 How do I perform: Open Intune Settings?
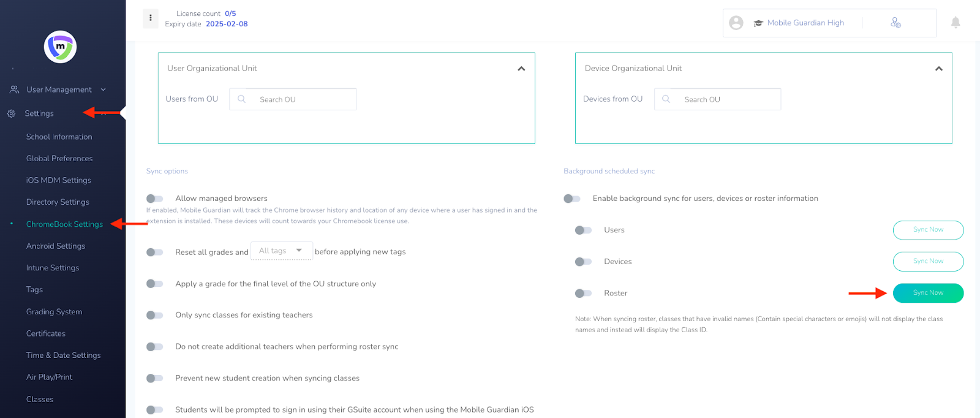point(53,268)
